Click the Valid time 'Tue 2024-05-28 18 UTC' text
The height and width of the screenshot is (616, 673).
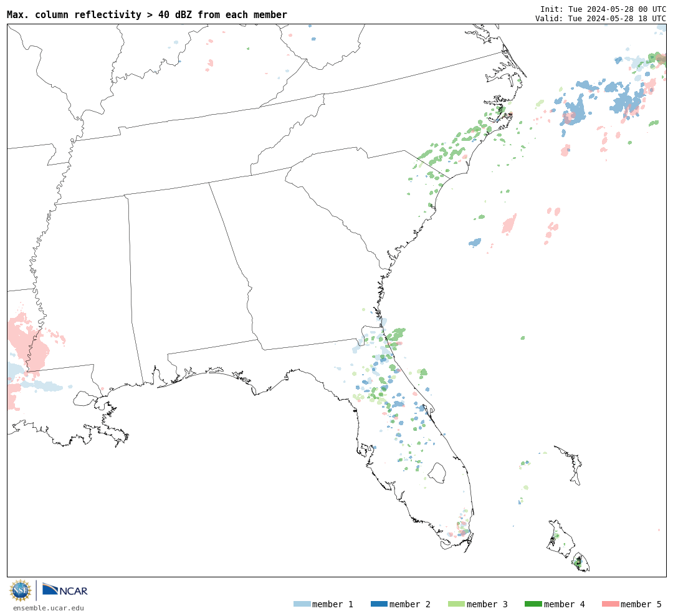point(617,19)
